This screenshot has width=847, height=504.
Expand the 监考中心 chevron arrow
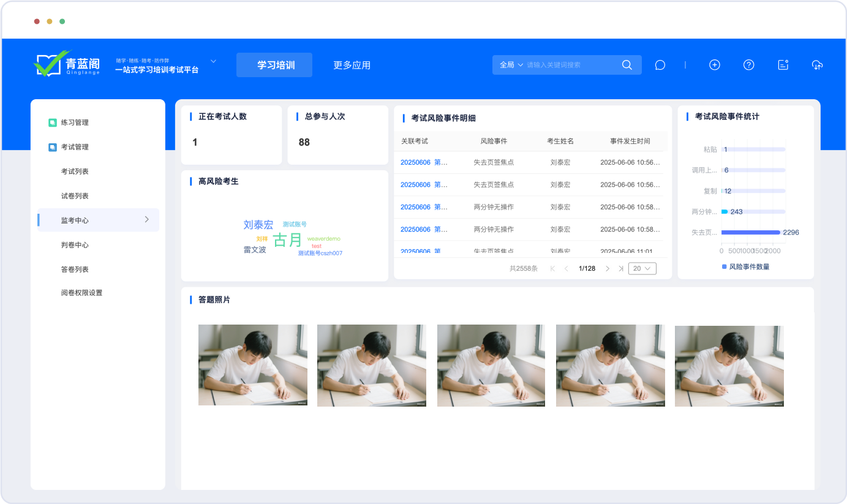[x=146, y=219]
